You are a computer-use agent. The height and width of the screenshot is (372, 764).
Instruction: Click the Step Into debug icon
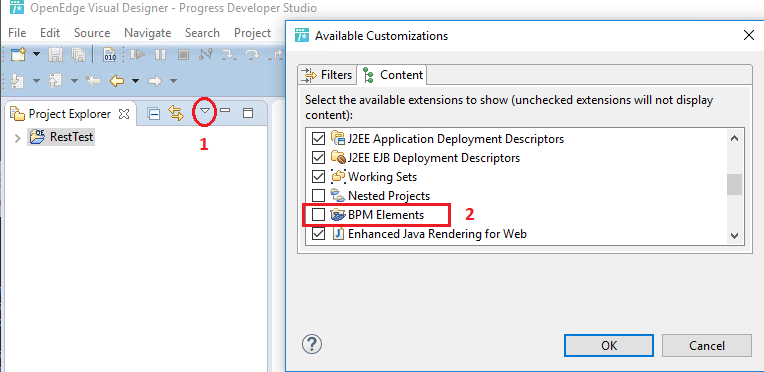click(x=229, y=55)
